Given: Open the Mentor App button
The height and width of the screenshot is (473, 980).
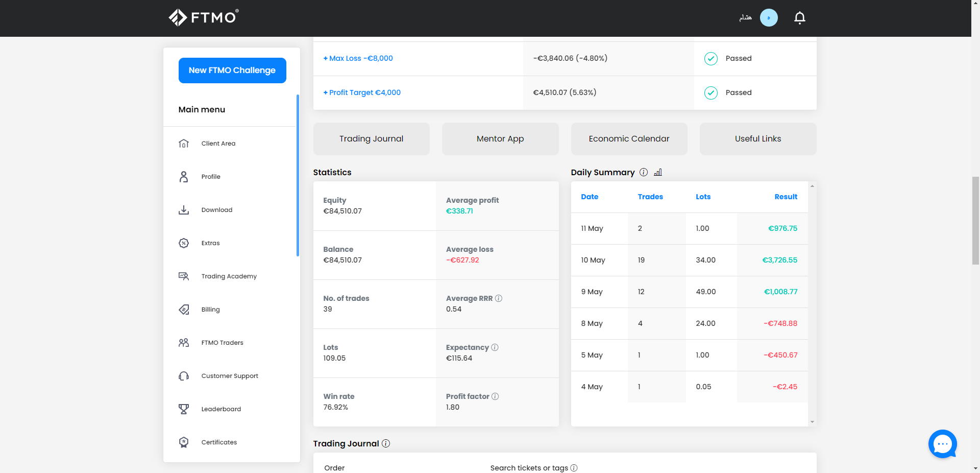Looking at the screenshot, I should point(500,139).
